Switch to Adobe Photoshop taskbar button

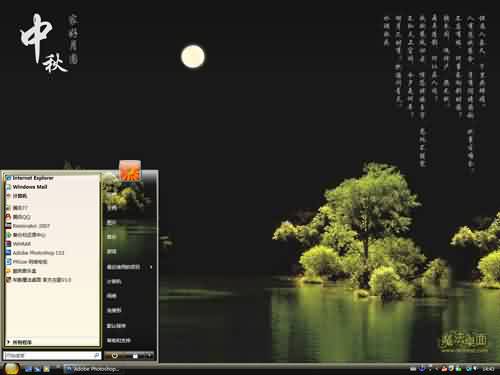point(93,369)
